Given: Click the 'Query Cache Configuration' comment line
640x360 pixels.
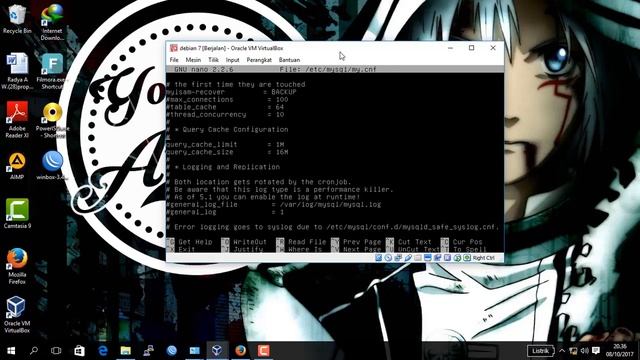Looking at the screenshot, I should 227,129.
